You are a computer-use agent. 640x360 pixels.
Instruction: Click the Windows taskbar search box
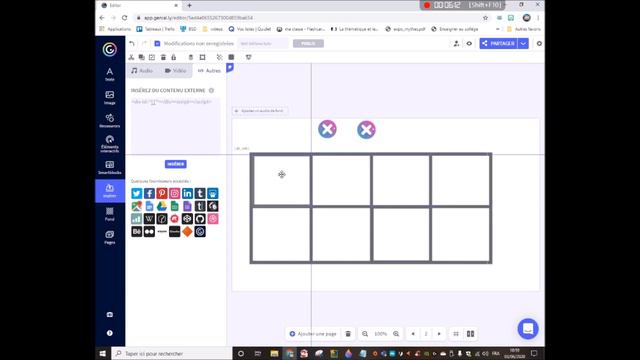172,353
